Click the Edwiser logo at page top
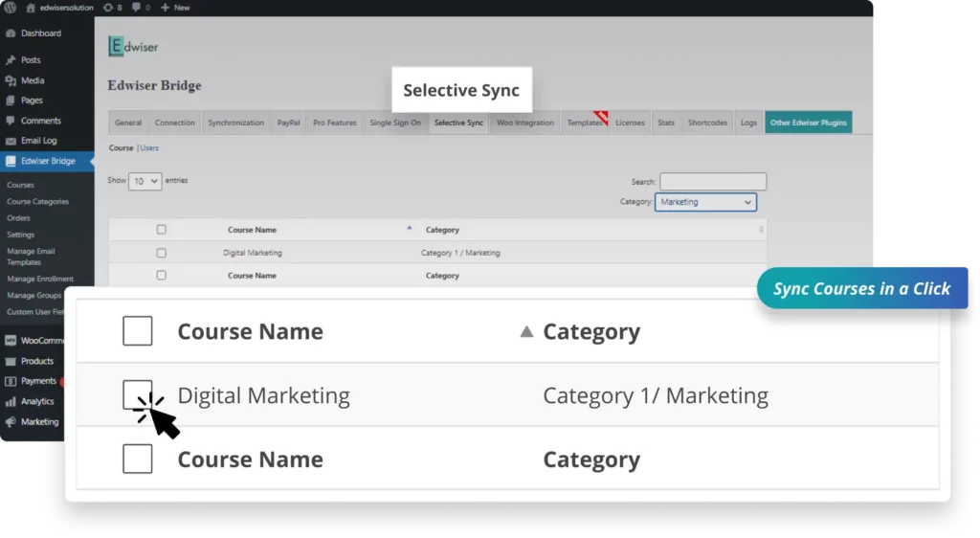This screenshot has height=538, width=980. point(133,46)
